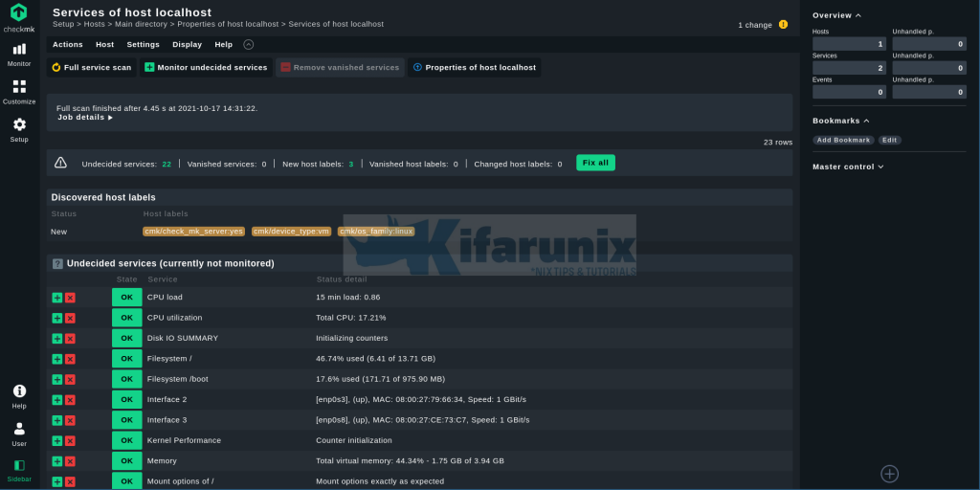980x490 pixels.
Task: Disable CPU utilization service with red X
Action: coord(70,318)
